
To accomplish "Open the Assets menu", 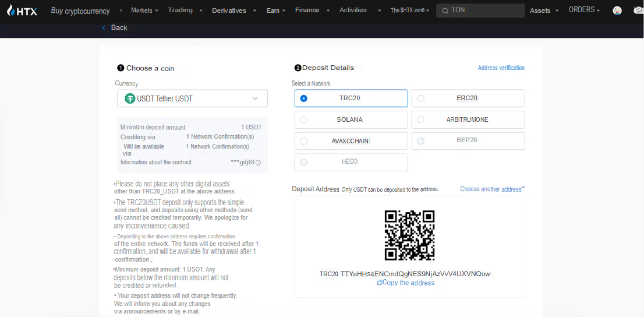I will tap(540, 10).
